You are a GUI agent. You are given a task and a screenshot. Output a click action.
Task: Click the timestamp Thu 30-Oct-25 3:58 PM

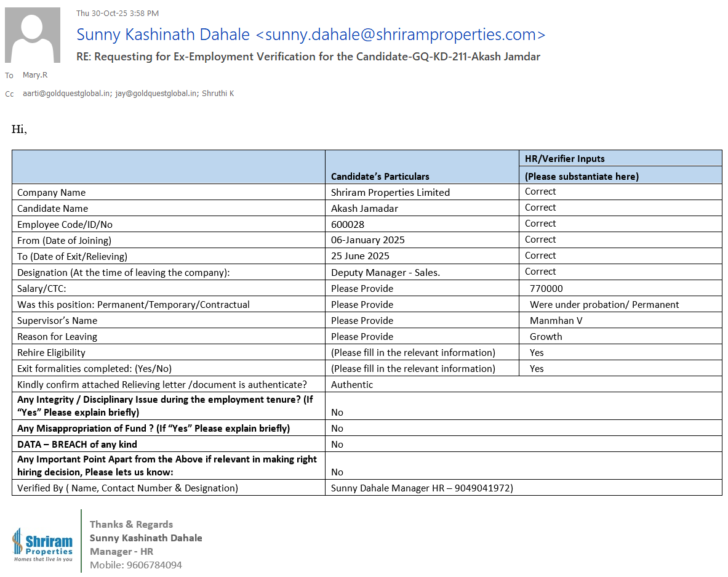[x=118, y=14]
